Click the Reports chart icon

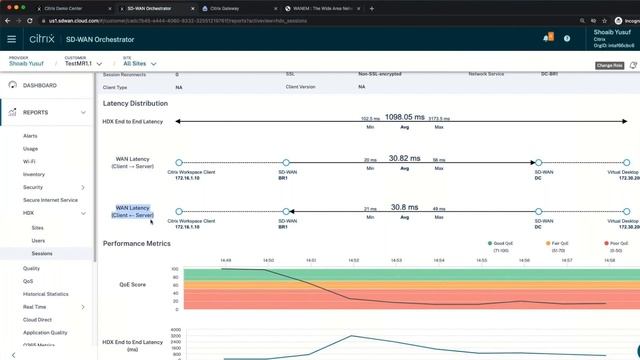click(13, 112)
